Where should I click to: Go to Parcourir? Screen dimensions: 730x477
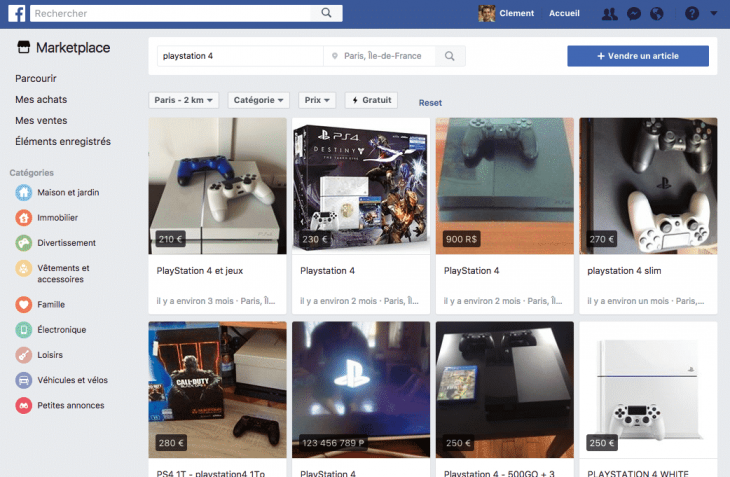click(36, 78)
